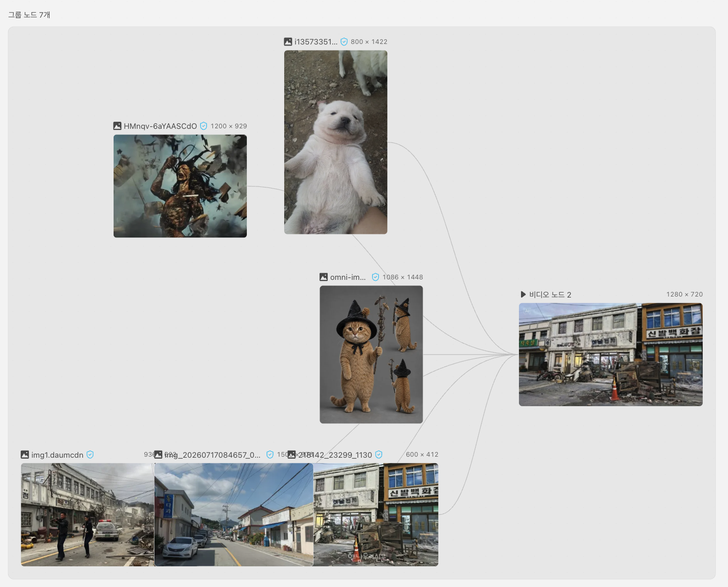The image size is (728, 587).
Task: Click the shield badge next to HMnqv-6aYAASCdO
Action: point(203,126)
